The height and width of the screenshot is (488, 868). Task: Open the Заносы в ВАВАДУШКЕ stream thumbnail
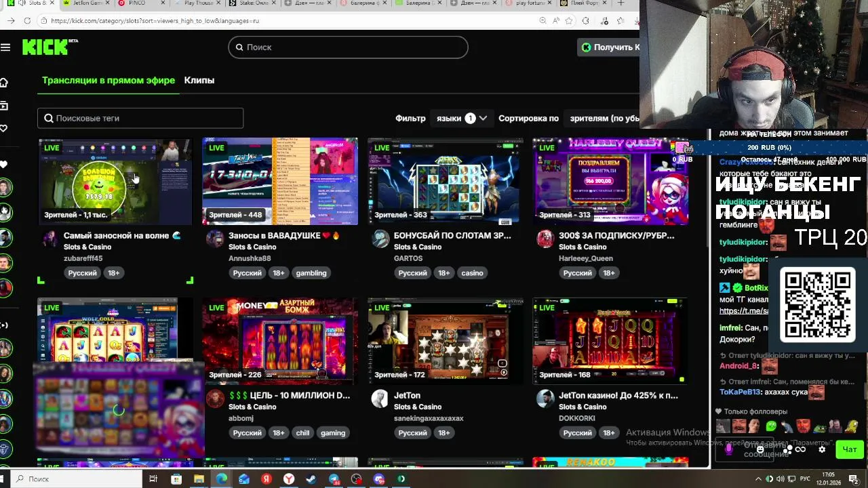coord(279,181)
